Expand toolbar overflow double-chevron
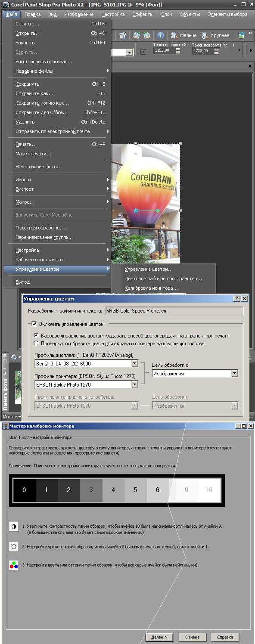 click(x=250, y=33)
